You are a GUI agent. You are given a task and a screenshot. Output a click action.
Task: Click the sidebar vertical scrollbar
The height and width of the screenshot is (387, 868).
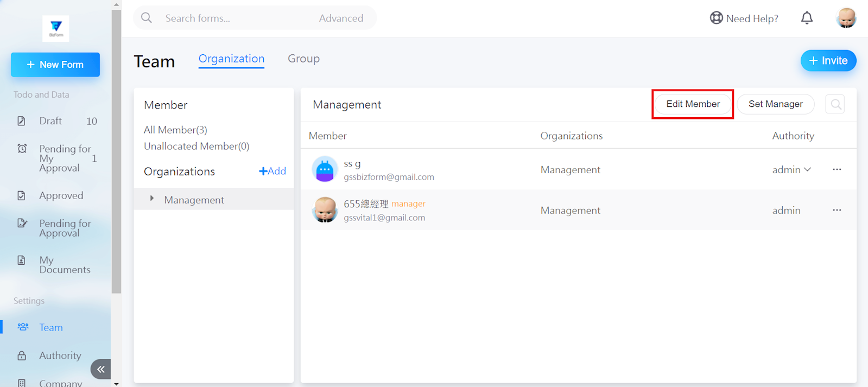pos(116,152)
